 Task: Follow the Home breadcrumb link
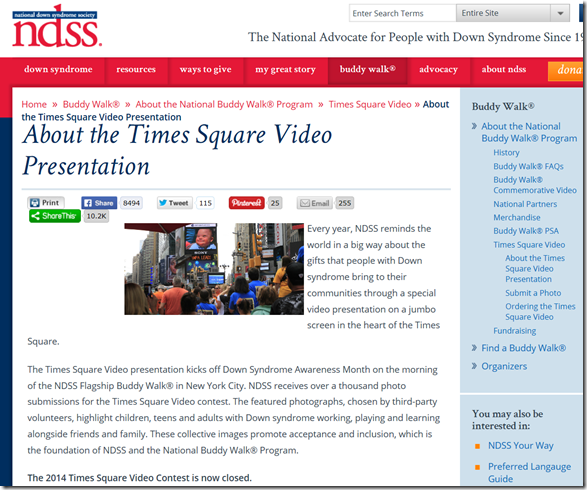click(x=34, y=104)
